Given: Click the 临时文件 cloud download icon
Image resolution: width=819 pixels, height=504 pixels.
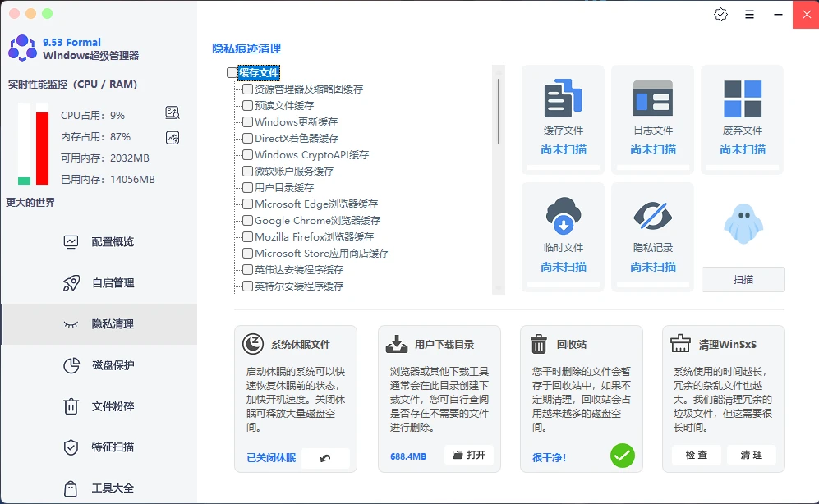Looking at the screenshot, I should click(x=562, y=216).
